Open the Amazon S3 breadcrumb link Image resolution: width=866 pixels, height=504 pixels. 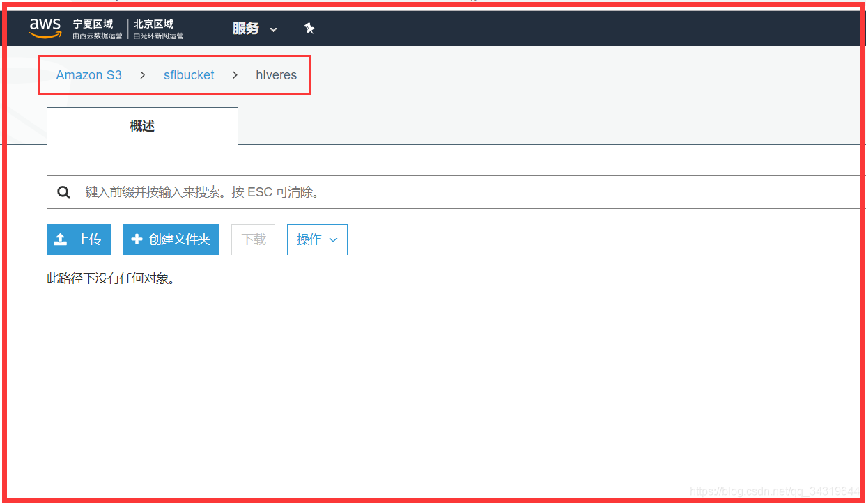coord(88,75)
